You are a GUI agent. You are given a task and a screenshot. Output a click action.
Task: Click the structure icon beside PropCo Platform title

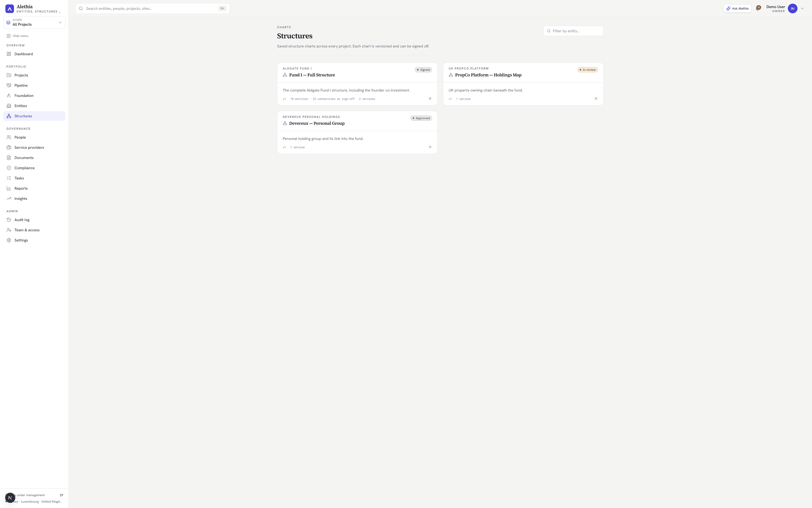(451, 75)
